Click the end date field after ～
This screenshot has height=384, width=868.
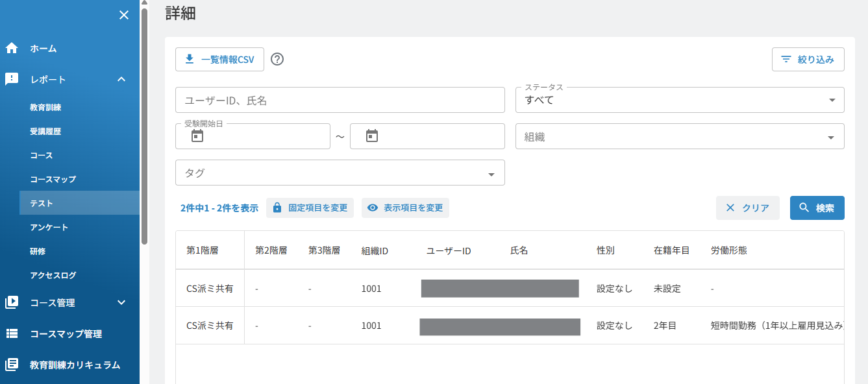coord(427,136)
